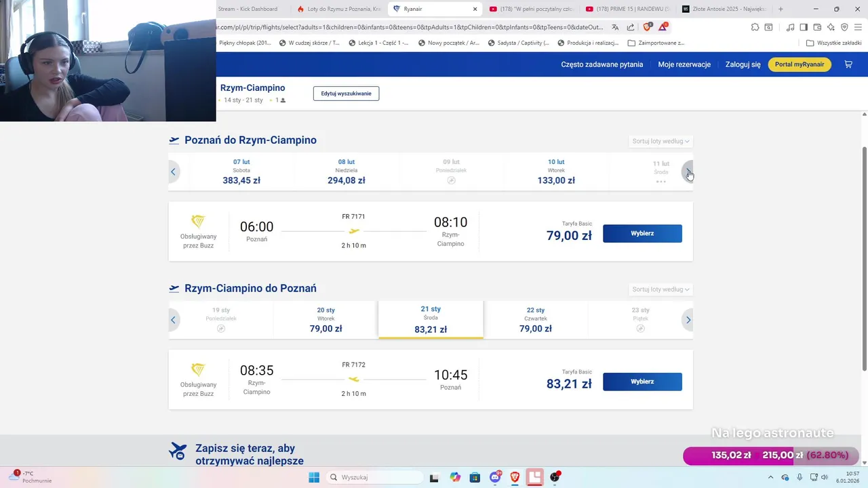
Task: Open the Wszystkie zakładki folder
Action: [x=834, y=43]
